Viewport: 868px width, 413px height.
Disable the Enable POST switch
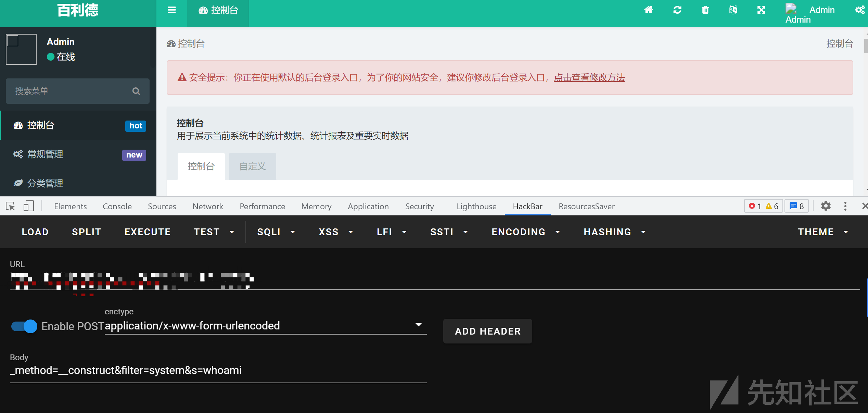[x=23, y=326]
